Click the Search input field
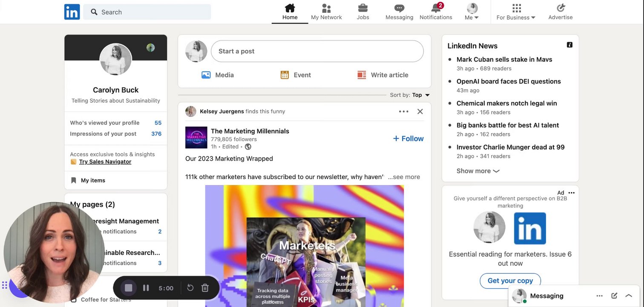The image size is (644, 307). 147,12
